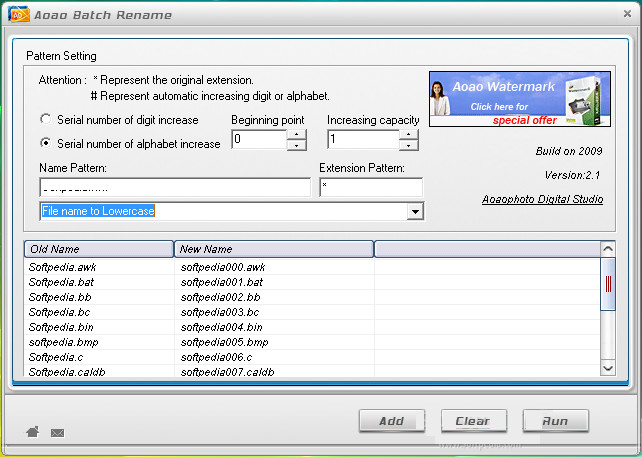
Task: Click the Name Pattern input field
Action: coord(175,187)
